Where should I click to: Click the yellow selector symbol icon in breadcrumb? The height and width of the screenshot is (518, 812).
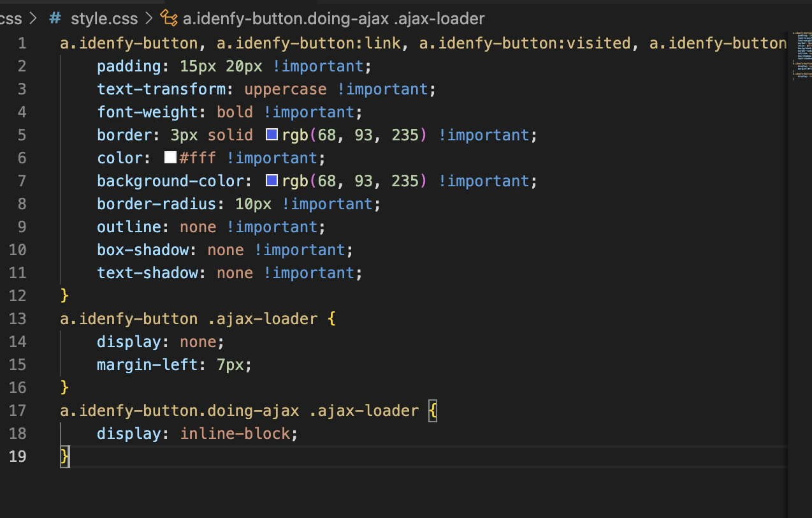pyautogui.click(x=168, y=18)
